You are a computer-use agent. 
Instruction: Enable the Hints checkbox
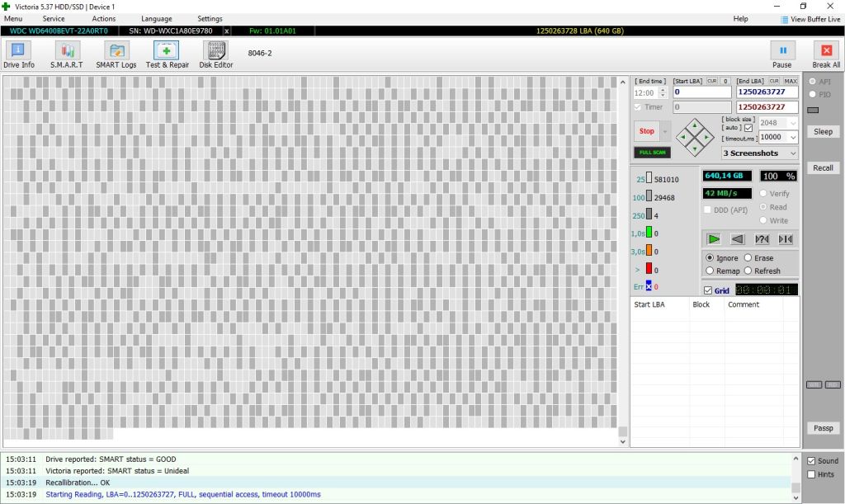pos(811,474)
